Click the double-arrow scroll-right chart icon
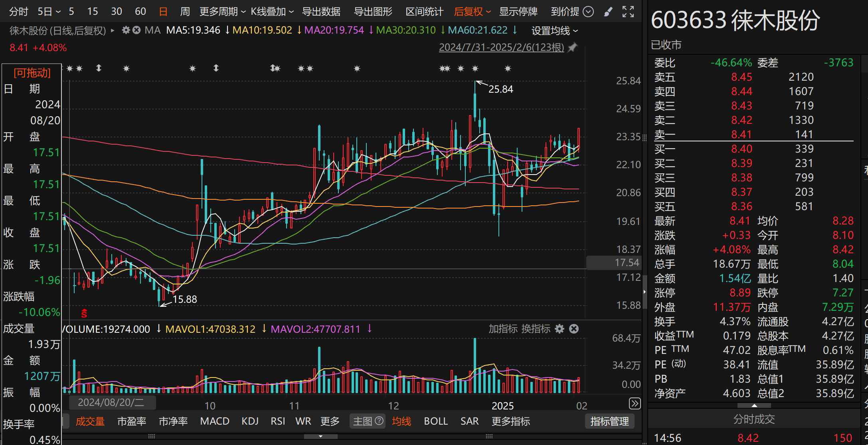 (635, 403)
